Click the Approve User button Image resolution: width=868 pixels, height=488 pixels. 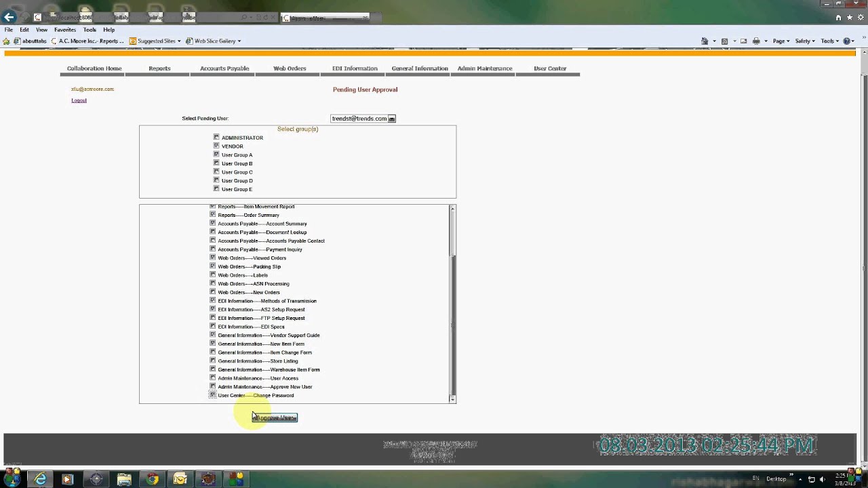pos(275,418)
